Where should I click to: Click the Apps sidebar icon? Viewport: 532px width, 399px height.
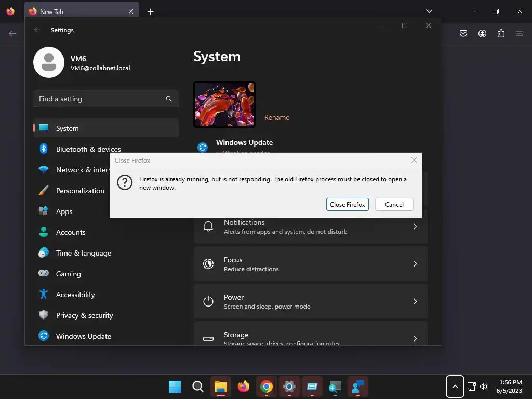point(44,211)
